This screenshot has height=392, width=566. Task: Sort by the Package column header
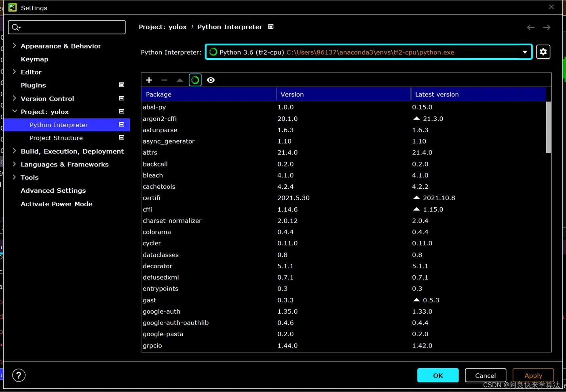point(208,94)
